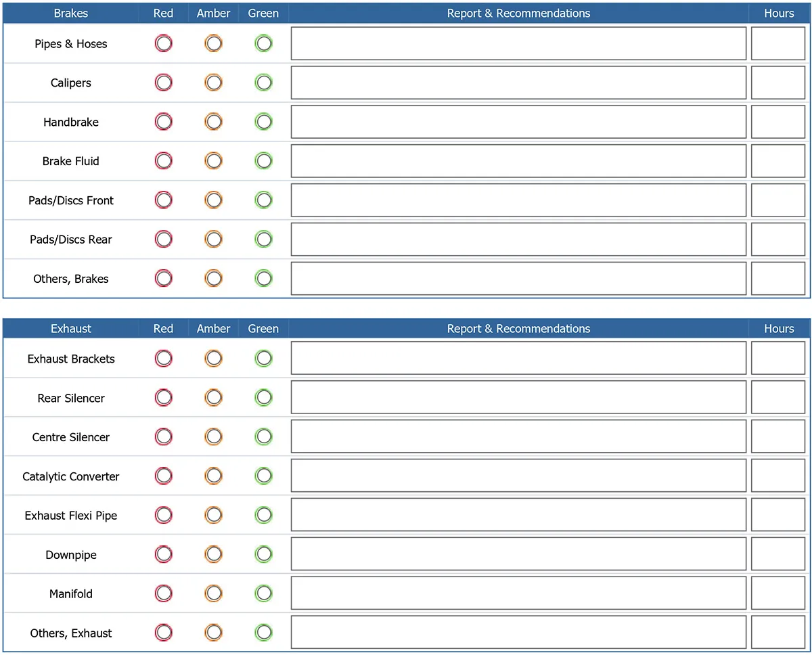This screenshot has width=812, height=655.
Task: Choose Green for Pads/Discs Rear
Action: (263, 240)
